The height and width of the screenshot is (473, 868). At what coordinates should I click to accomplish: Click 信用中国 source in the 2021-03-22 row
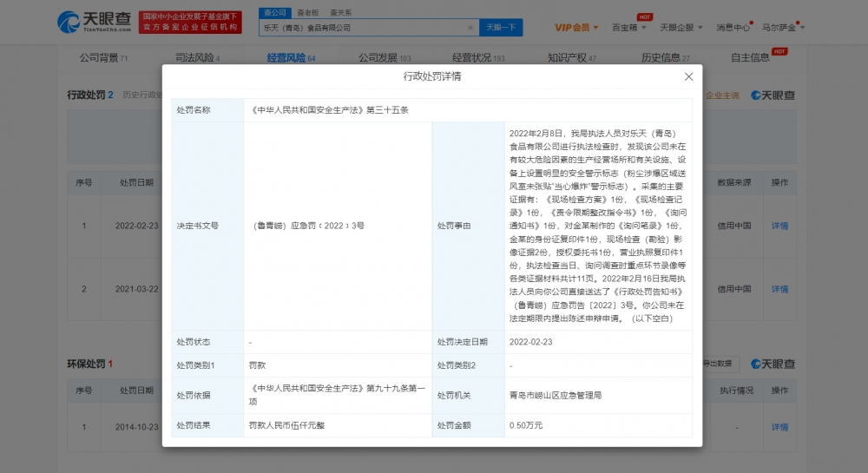(734, 289)
